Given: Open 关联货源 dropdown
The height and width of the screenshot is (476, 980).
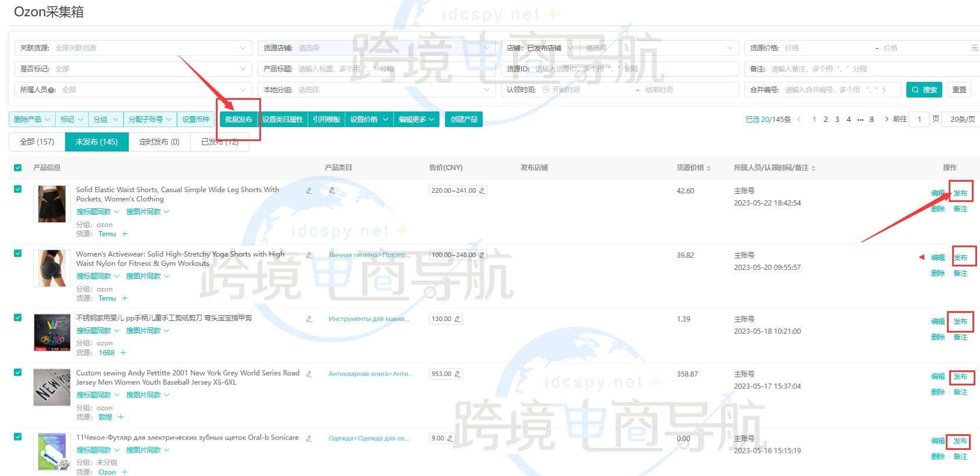Looking at the screenshot, I should 133,48.
